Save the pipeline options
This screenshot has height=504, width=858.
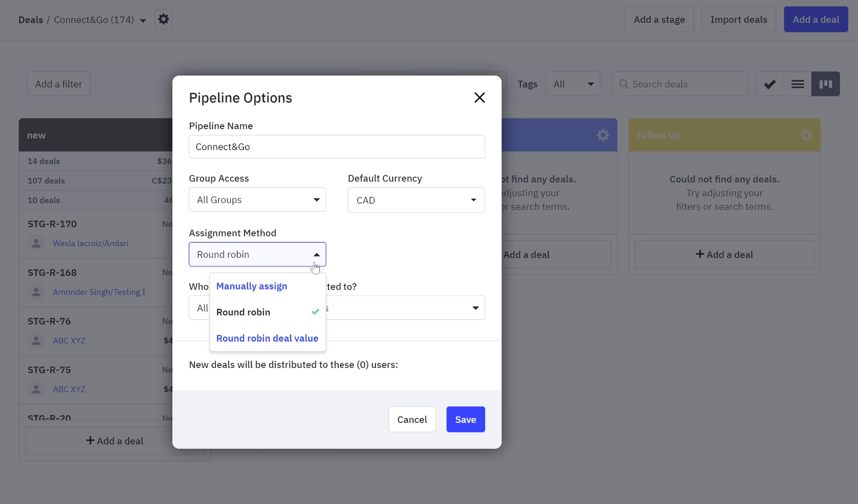tap(465, 419)
